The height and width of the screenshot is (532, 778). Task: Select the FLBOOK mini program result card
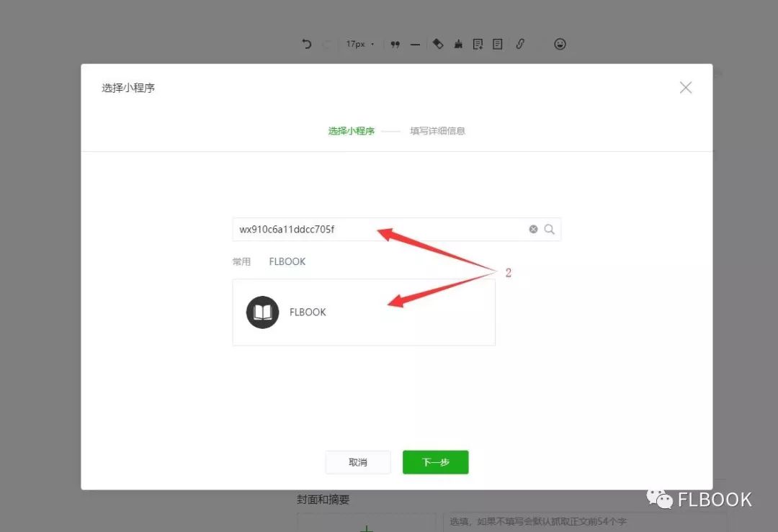pyautogui.click(x=364, y=312)
